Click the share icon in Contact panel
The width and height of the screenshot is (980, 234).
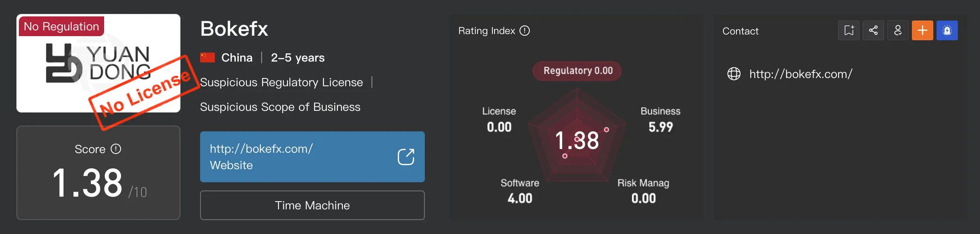(873, 30)
